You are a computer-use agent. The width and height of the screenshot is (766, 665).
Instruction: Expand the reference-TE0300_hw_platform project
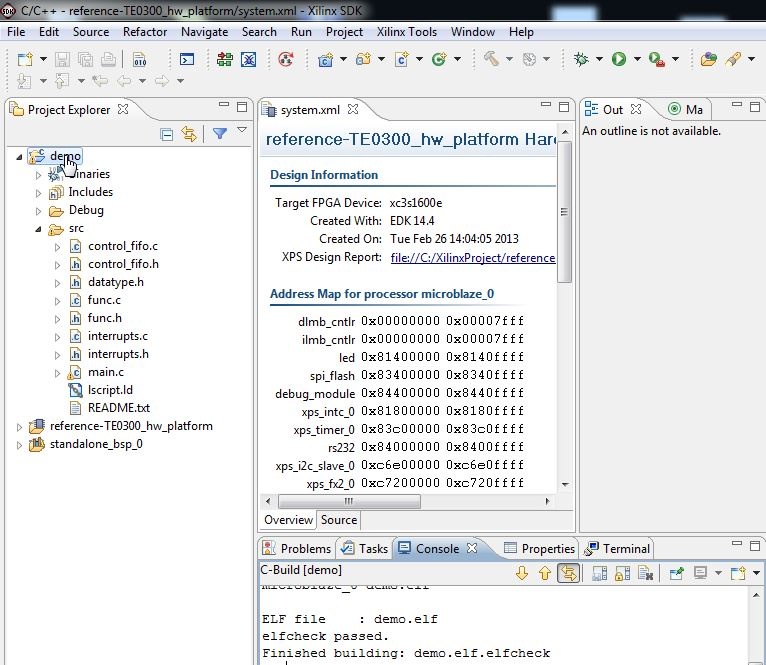coord(20,427)
